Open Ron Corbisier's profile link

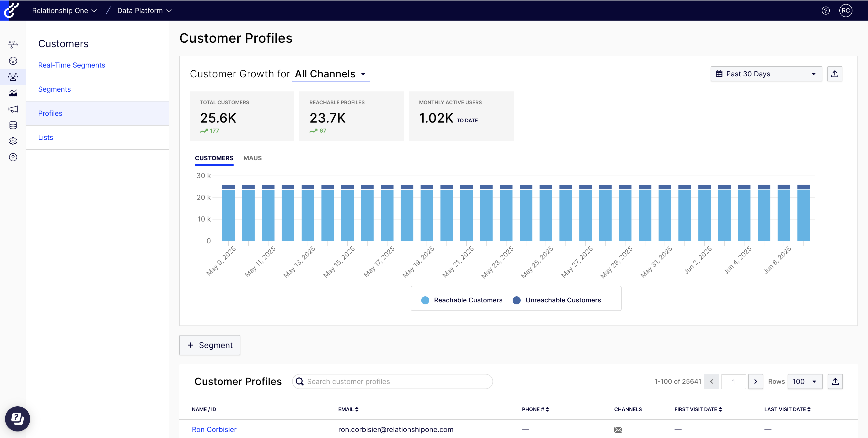coord(214,429)
